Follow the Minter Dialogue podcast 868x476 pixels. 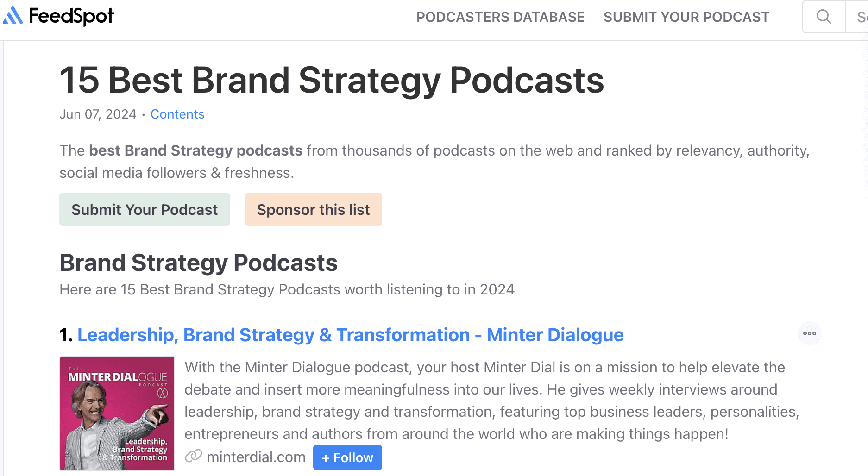click(x=347, y=457)
